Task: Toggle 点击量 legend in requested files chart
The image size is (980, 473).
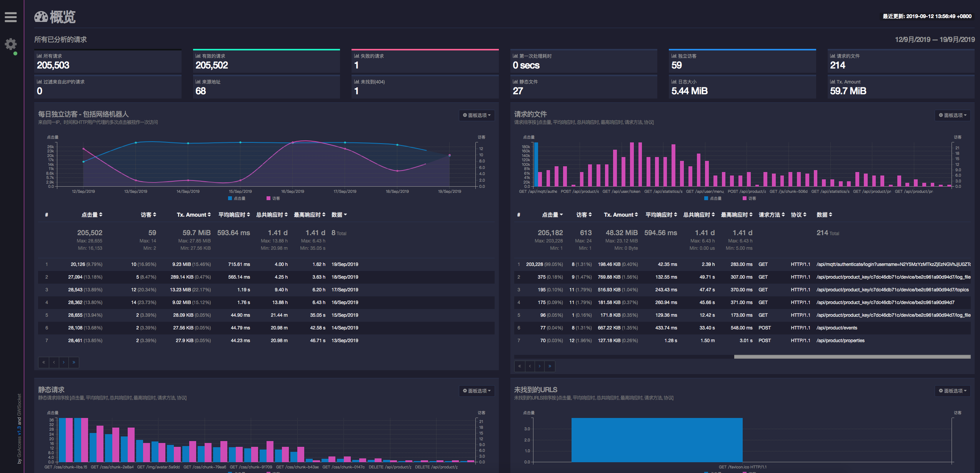Action: coord(713,199)
